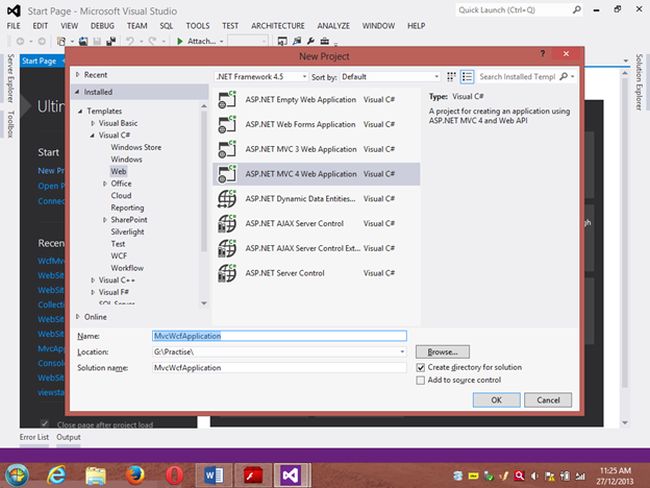Click the Browse... button

[x=443, y=352]
